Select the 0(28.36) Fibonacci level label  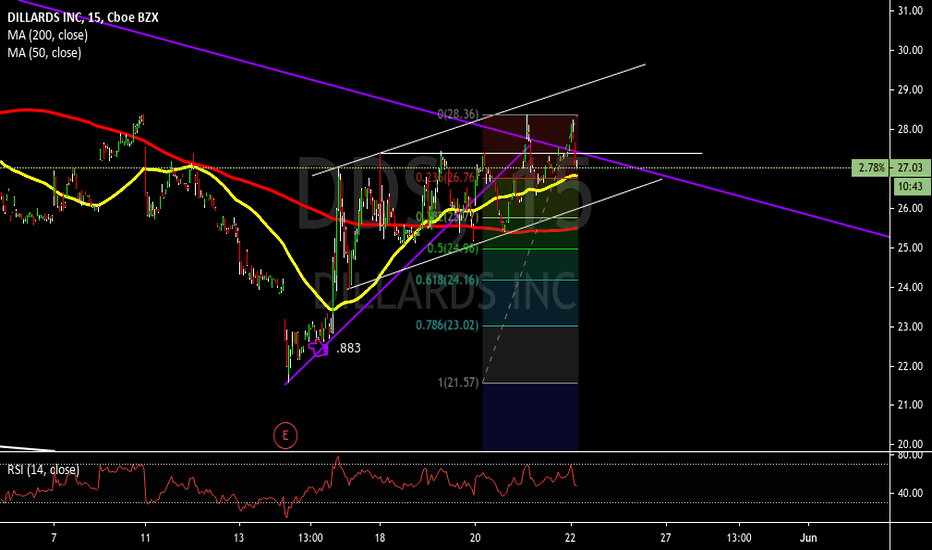click(458, 114)
